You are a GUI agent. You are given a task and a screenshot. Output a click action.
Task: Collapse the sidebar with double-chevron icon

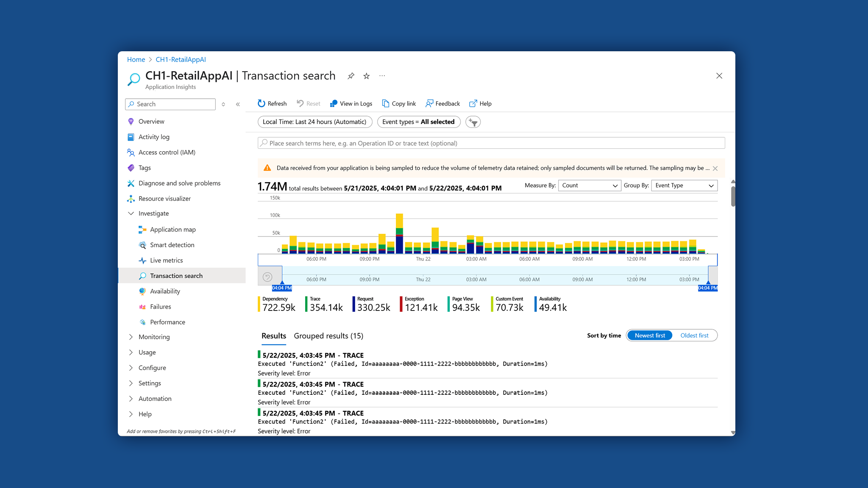click(x=238, y=104)
